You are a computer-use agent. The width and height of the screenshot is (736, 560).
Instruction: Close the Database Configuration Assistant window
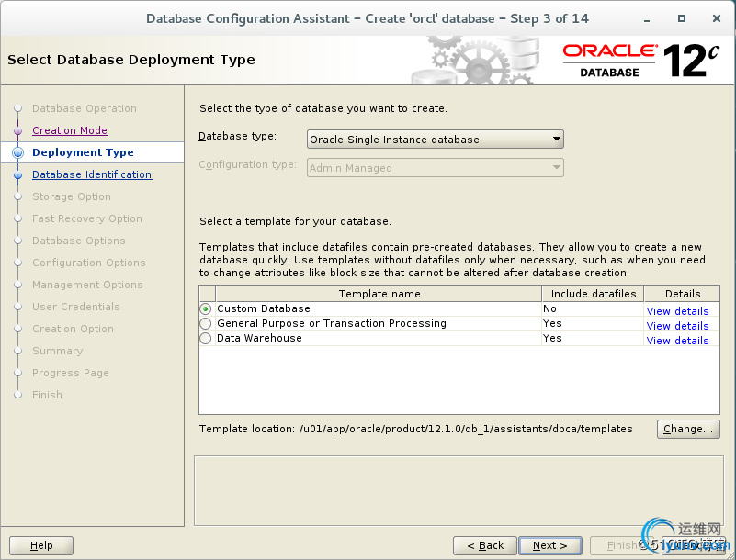click(717, 18)
